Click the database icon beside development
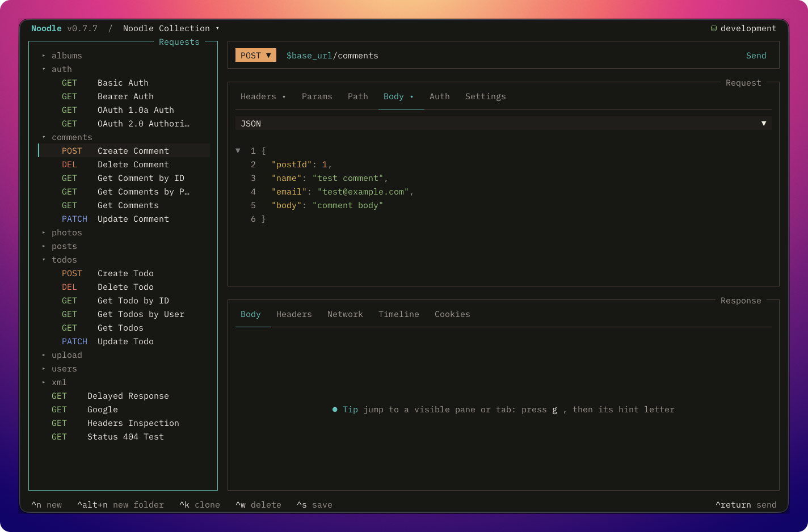This screenshot has height=532, width=808. [714, 28]
